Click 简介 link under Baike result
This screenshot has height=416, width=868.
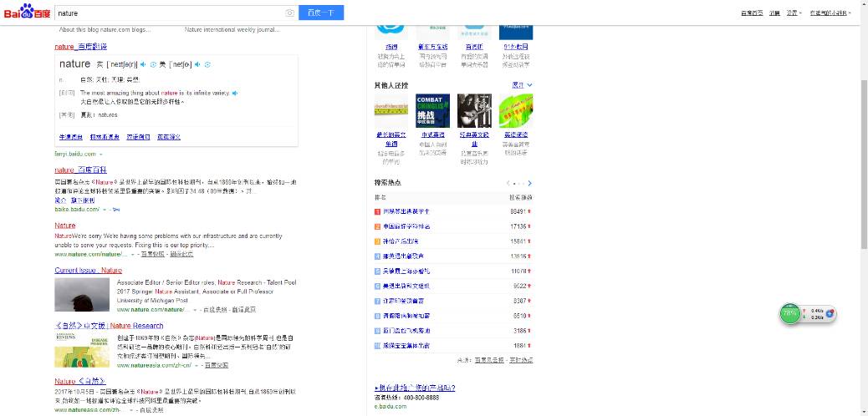click(x=60, y=200)
